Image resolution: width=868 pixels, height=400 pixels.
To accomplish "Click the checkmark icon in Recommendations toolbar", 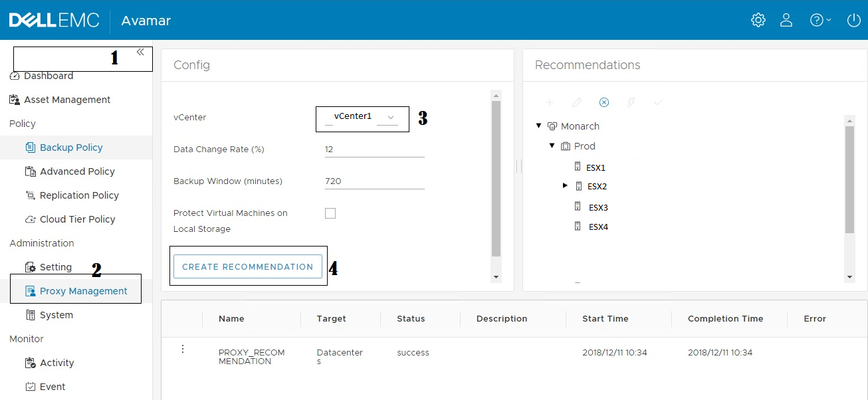I will [x=659, y=102].
